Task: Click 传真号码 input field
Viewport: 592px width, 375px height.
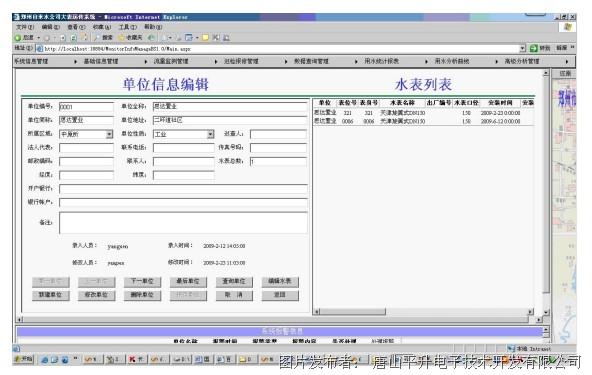Action: (278, 148)
